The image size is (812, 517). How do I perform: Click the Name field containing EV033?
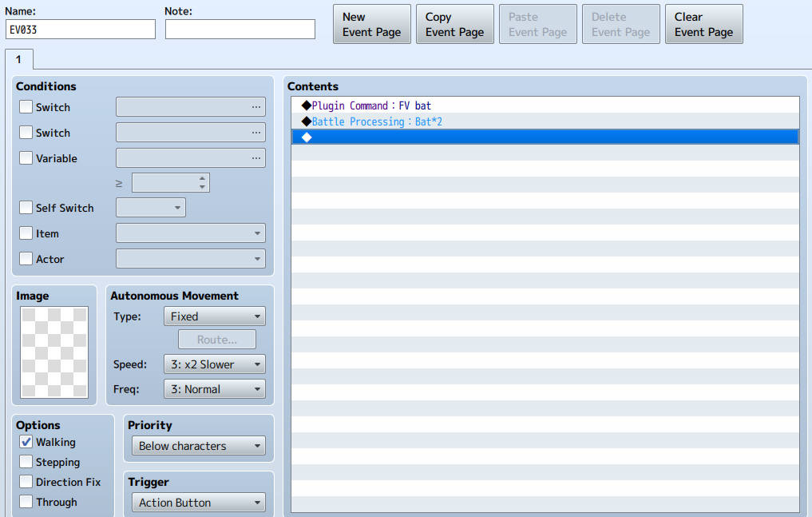tap(81, 30)
